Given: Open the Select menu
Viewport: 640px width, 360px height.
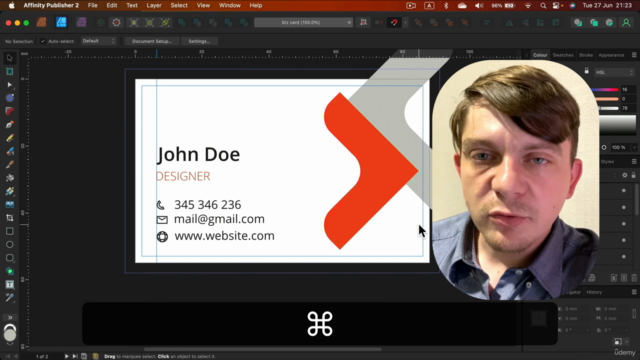Looking at the screenshot, I should click(x=179, y=5).
